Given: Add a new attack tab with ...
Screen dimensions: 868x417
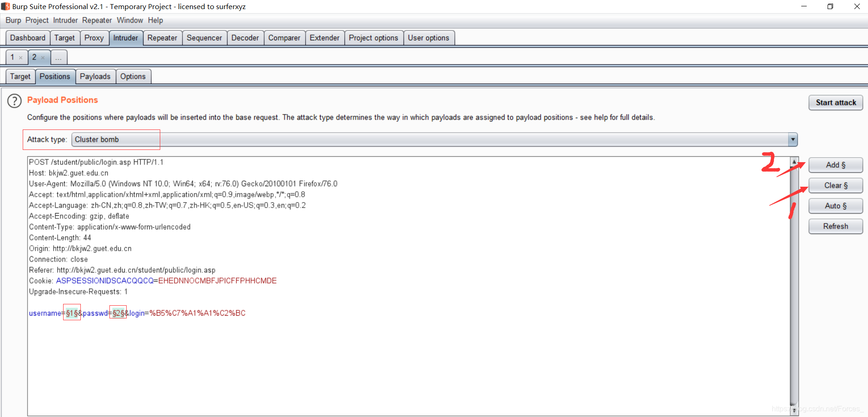Looking at the screenshot, I should (x=59, y=58).
